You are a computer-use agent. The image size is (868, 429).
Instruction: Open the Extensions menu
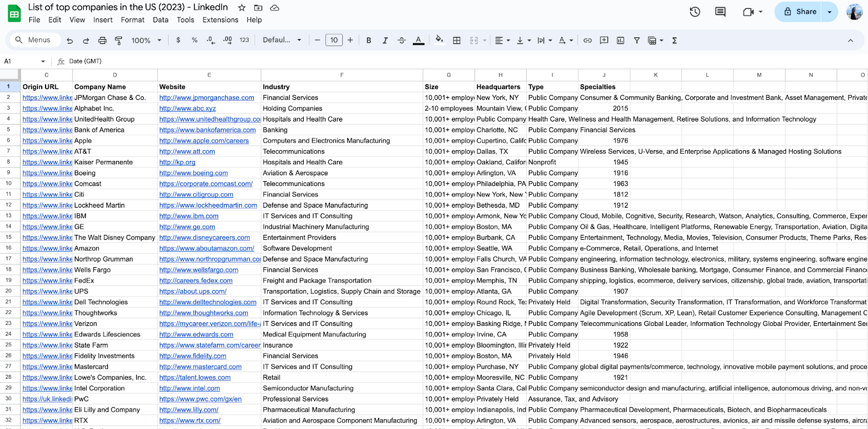220,20
